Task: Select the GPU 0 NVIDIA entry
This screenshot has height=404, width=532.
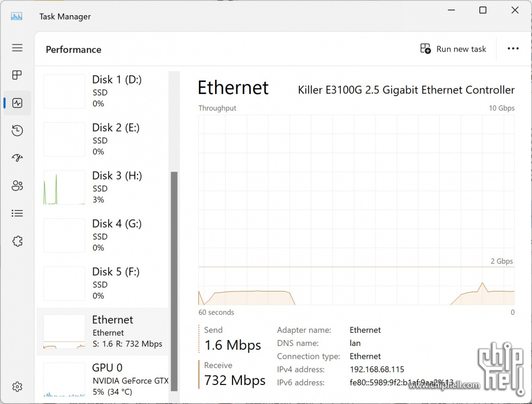Action: point(103,379)
